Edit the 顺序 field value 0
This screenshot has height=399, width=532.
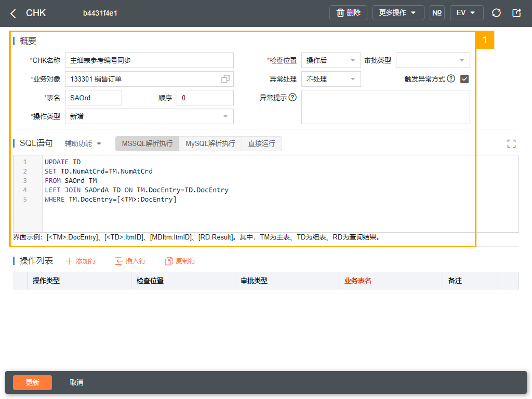[205, 98]
